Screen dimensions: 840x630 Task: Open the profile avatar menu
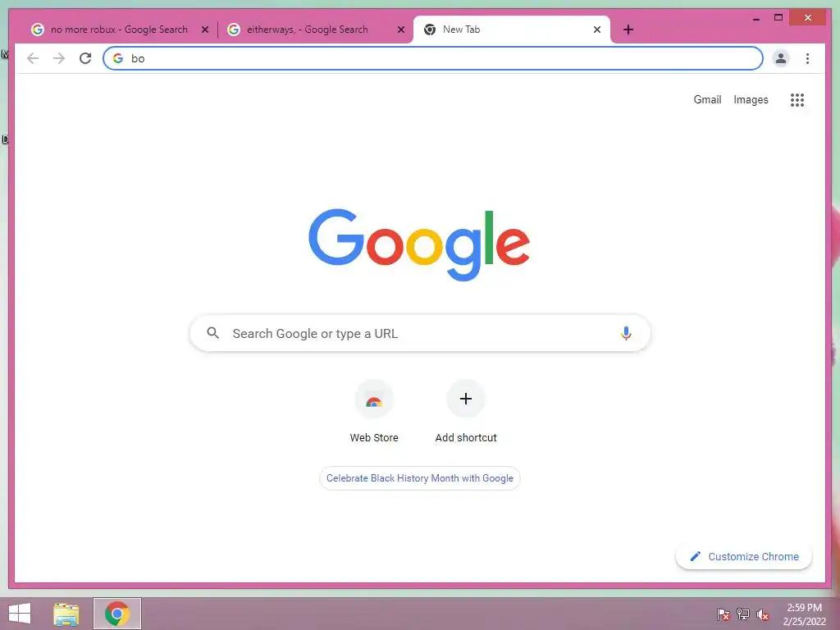point(781,58)
